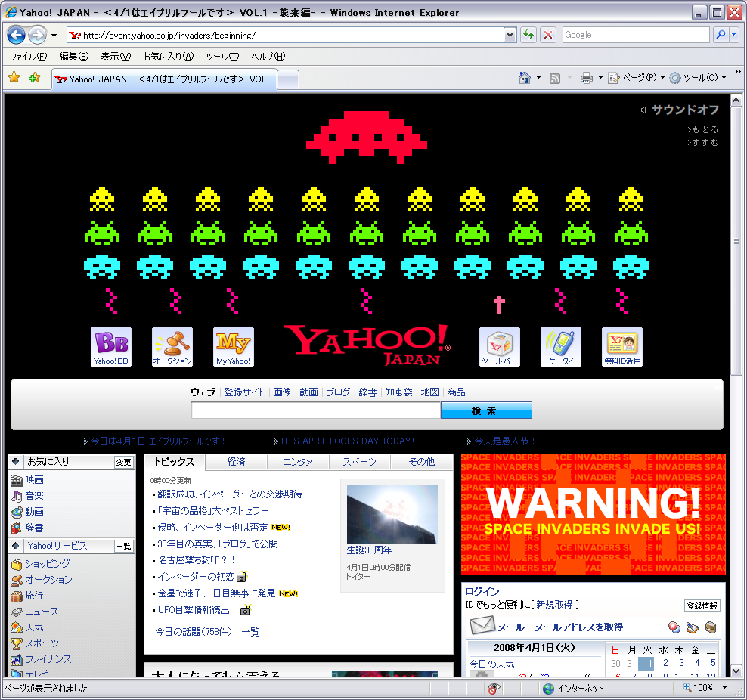Open the ツール(O) command bar menu
The height and width of the screenshot is (700, 747).
698,78
